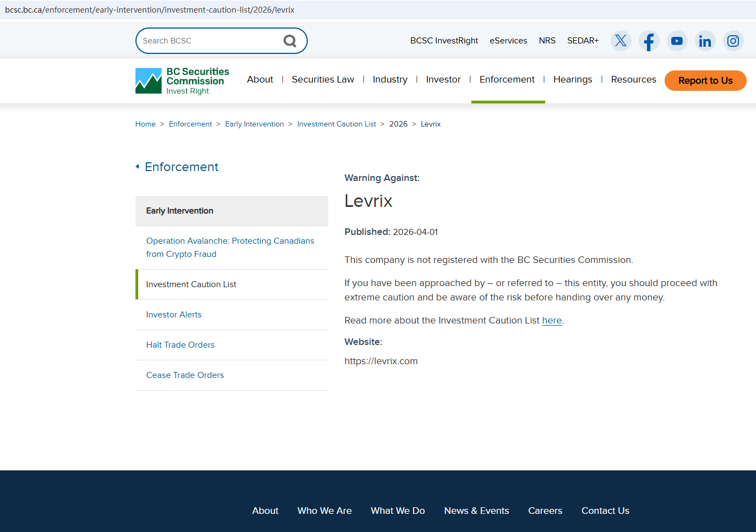756x532 pixels.
Task: Open the SEDAR+ link
Action: tap(583, 41)
